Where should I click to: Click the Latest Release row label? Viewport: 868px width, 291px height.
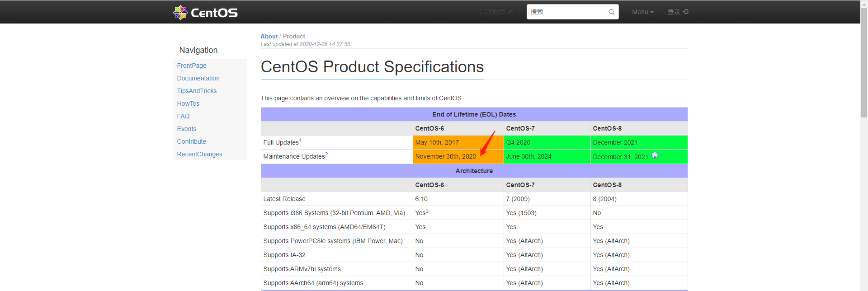pos(284,199)
